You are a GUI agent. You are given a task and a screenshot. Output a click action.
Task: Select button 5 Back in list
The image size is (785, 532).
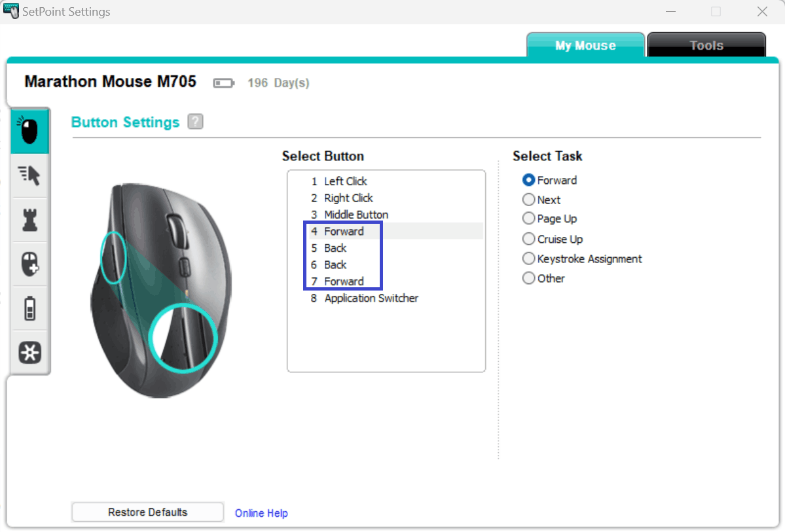(386, 248)
